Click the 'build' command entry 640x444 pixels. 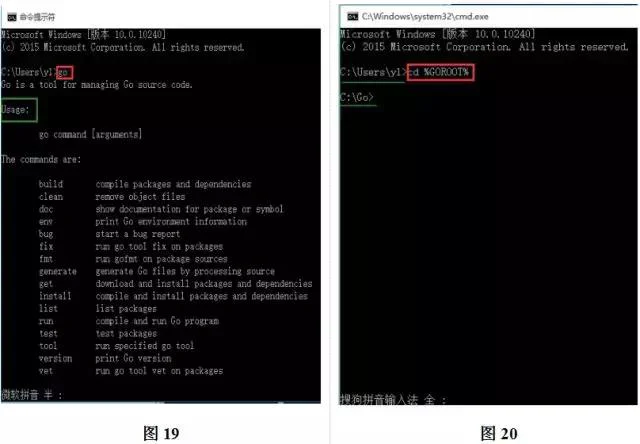[51, 184]
